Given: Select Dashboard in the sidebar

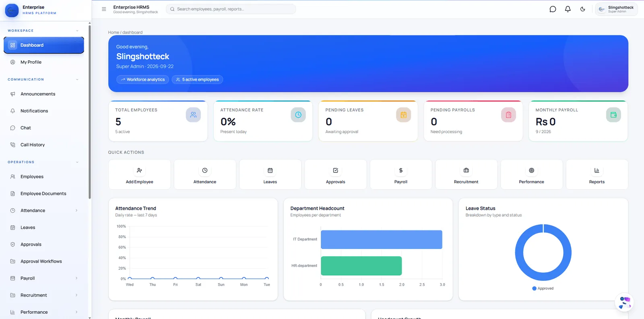Looking at the screenshot, I should [x=44, y=45].
